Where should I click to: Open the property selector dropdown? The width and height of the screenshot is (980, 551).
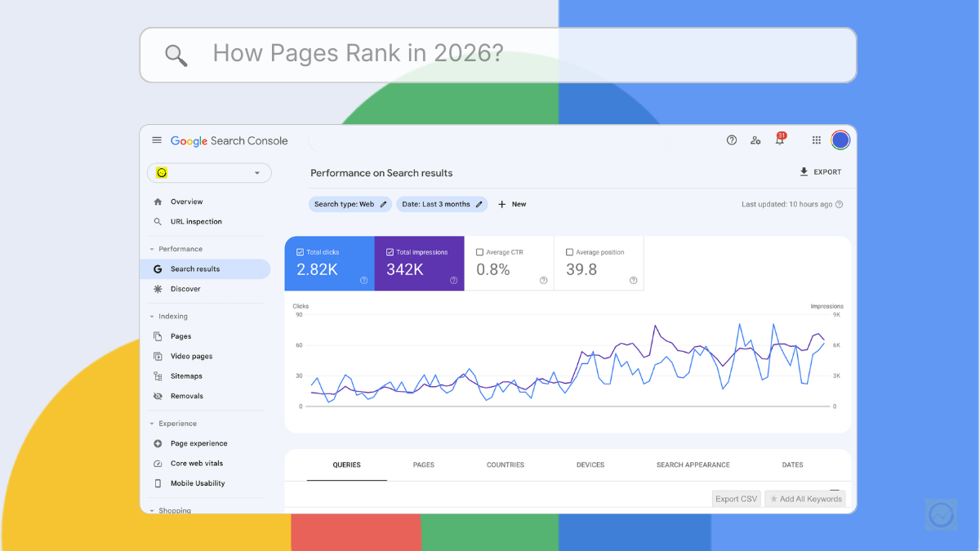tap(209, 173)
